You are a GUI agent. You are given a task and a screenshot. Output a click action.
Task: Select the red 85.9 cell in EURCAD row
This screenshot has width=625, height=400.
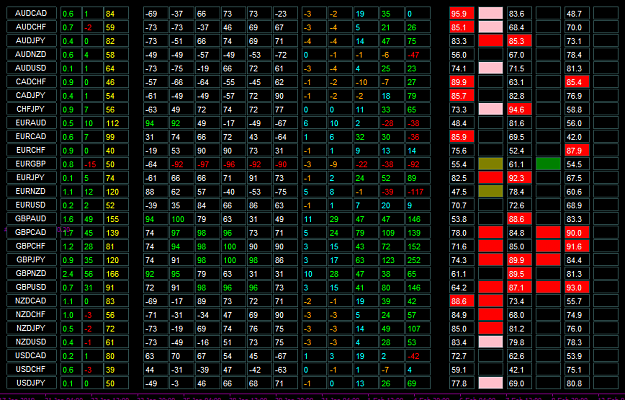click(x=462, y=137)
